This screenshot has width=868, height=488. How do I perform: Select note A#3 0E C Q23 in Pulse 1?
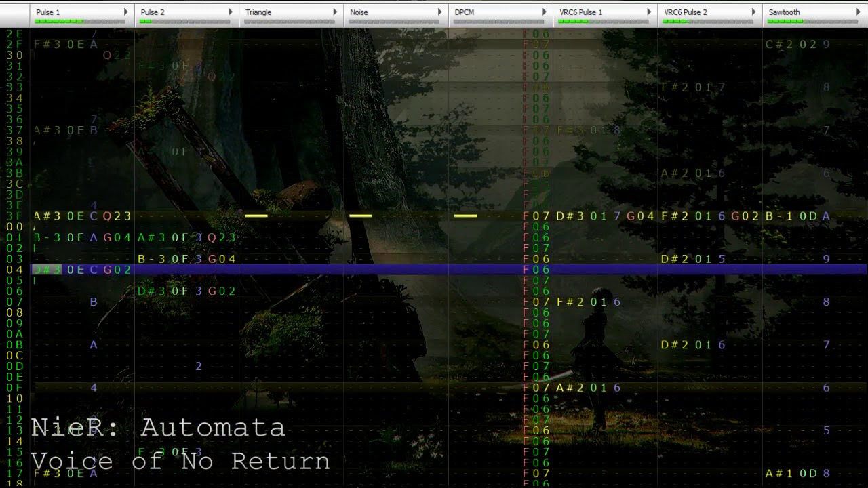pos(82,216)
